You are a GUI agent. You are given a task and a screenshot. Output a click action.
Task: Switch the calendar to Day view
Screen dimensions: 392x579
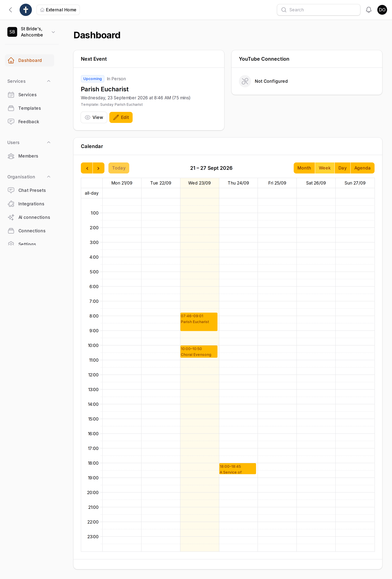pyautogui.click(x=343, y=168)
